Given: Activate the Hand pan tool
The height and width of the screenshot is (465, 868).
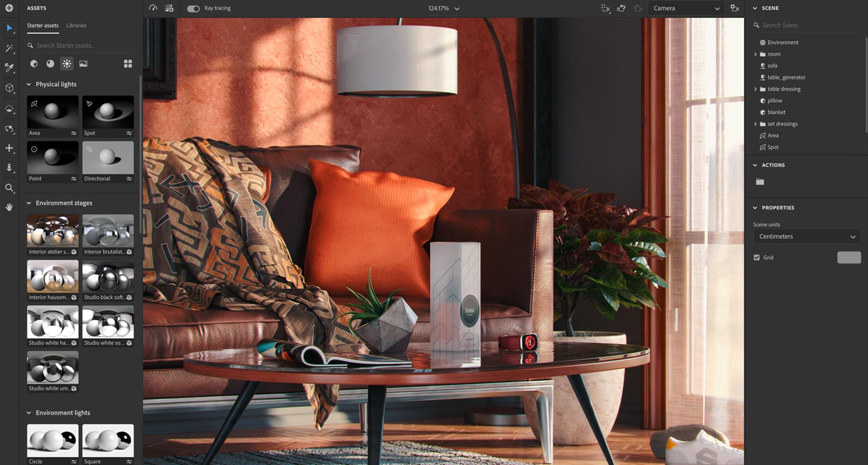Looking at the screenshot, I should point(9,207).
